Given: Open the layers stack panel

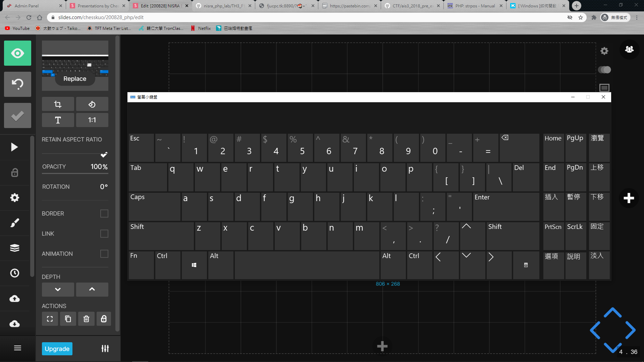Looking at the screenshot, I should point(14,248).
